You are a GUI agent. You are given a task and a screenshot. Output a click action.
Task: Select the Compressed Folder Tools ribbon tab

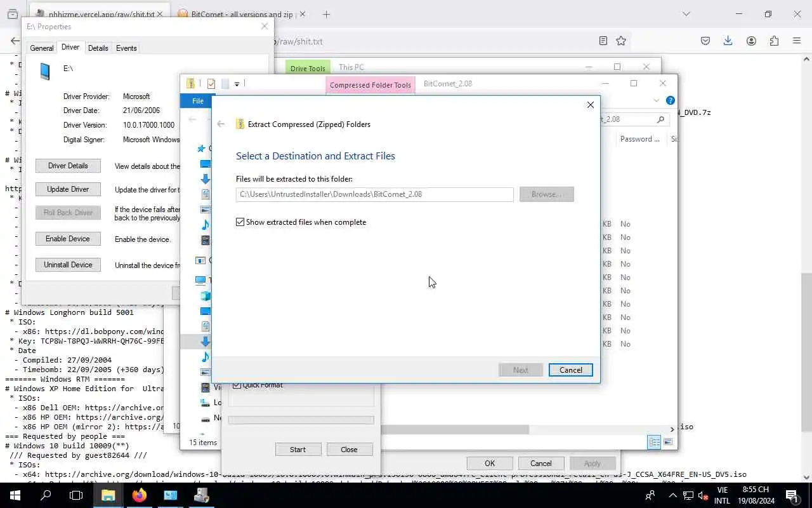tap(370, 85)
